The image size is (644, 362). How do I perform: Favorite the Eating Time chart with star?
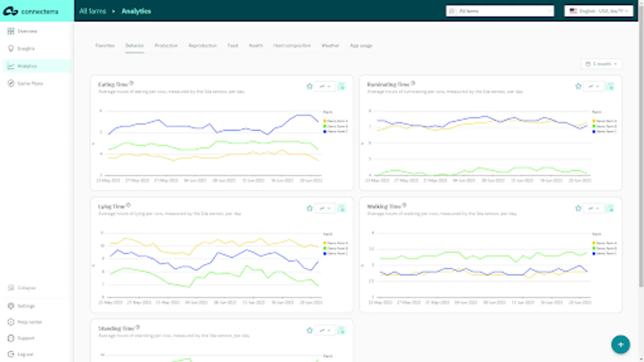(310, 86)
